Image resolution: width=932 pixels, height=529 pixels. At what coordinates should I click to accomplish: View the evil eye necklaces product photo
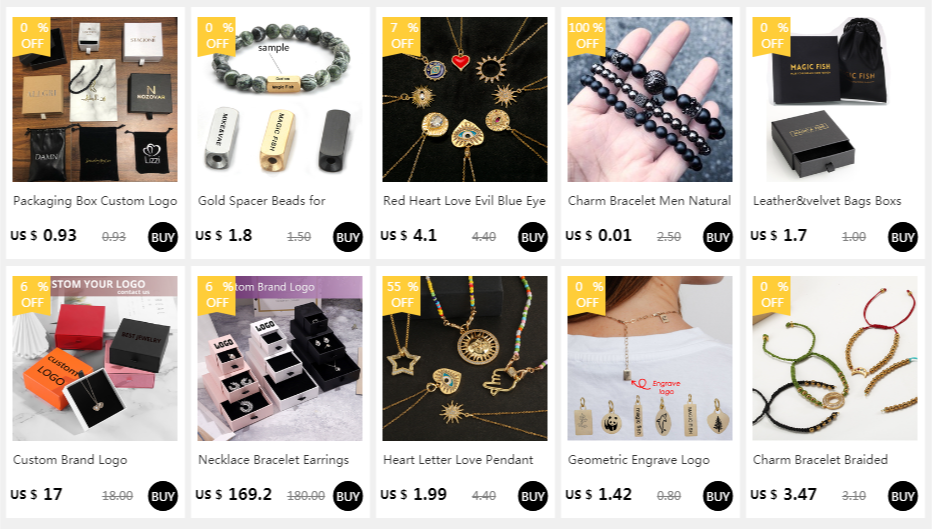tap(465, 99)
